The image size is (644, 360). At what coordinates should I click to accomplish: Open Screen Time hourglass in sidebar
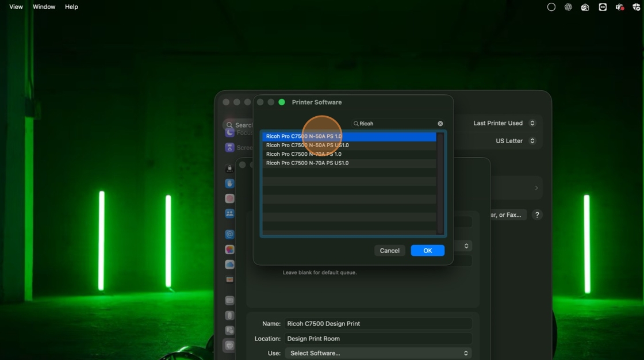coord(230,148)
